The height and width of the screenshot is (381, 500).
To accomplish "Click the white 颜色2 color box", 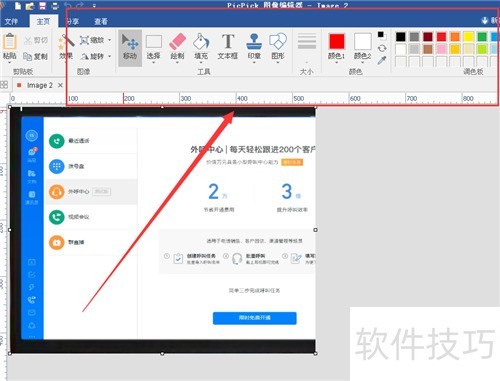I will [363, 41].
